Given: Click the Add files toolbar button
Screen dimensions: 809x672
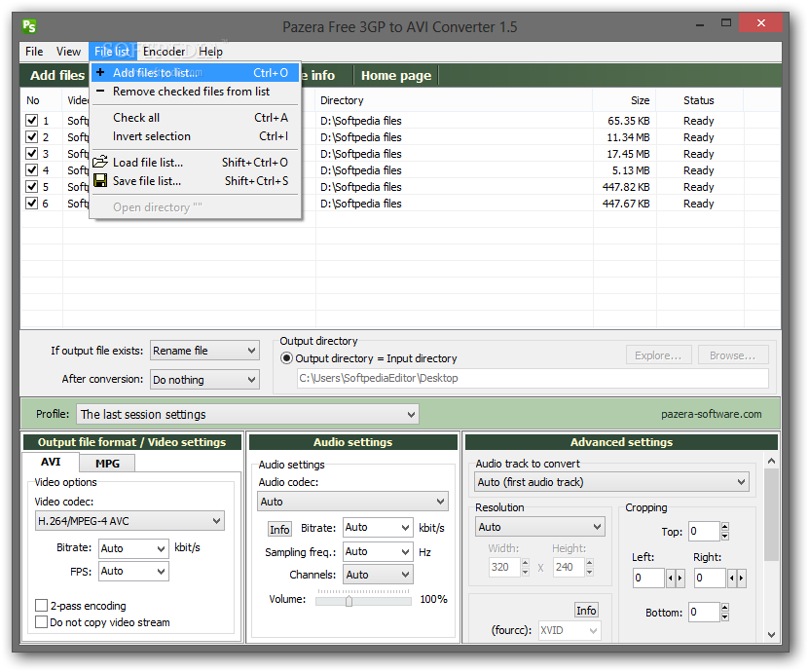Looking at the screenshot, I should point(56,75).
